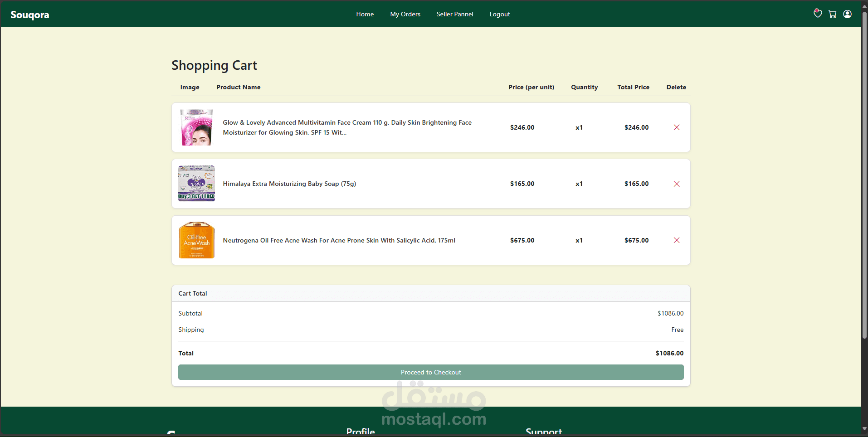Viewport: 868px width, 437px height.
Task: Click the Image column header
Action: coord(190,87)
